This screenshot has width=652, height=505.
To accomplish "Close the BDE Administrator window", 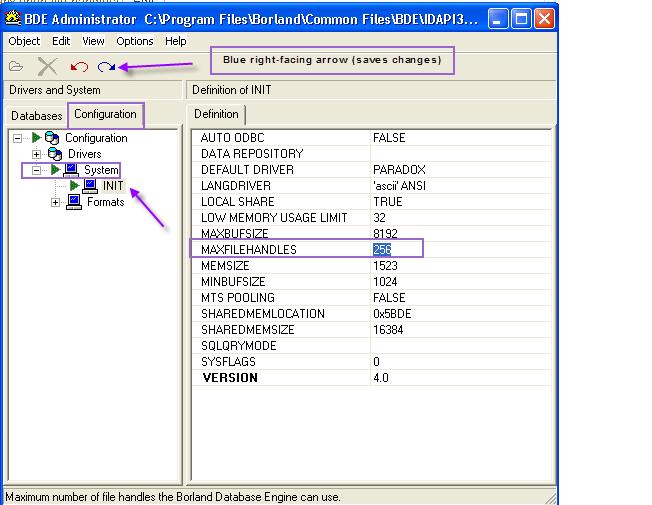I will pyautogui.click(x=544, y=19).
